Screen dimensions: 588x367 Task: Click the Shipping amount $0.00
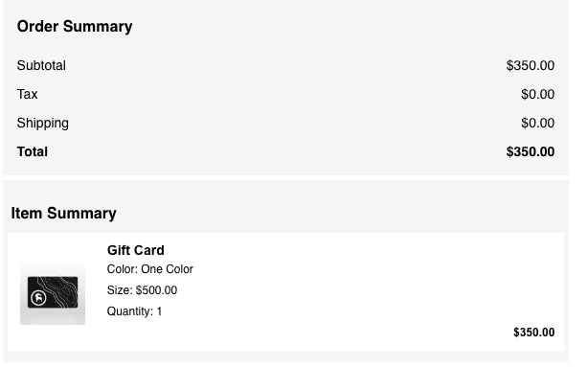538,123
